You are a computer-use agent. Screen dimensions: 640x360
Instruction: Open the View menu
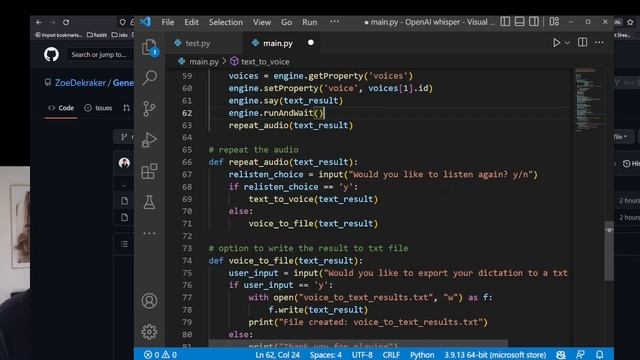(x=262, y=22)
